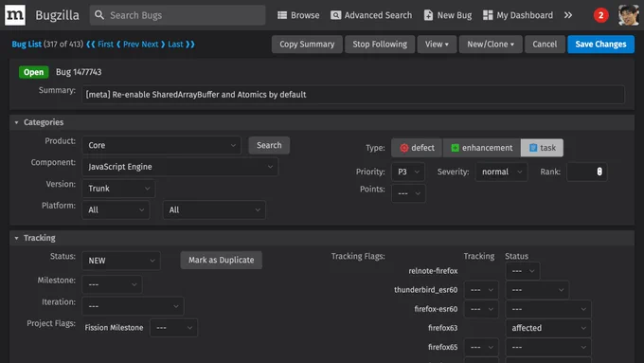Click the Mark as Duplicate button
644x363 pixels.
[221, 261]
